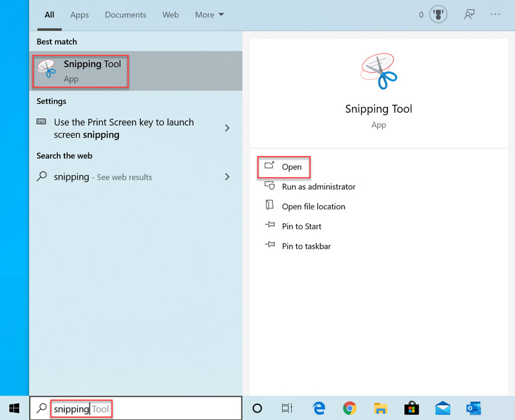Screen dimensions: 515x420
Task: Expand the snipping web results entry
Action: [x=227, y=177]
